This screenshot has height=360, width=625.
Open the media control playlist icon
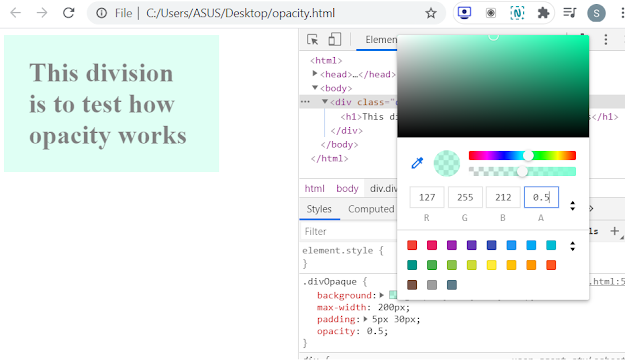click(570, 13)
